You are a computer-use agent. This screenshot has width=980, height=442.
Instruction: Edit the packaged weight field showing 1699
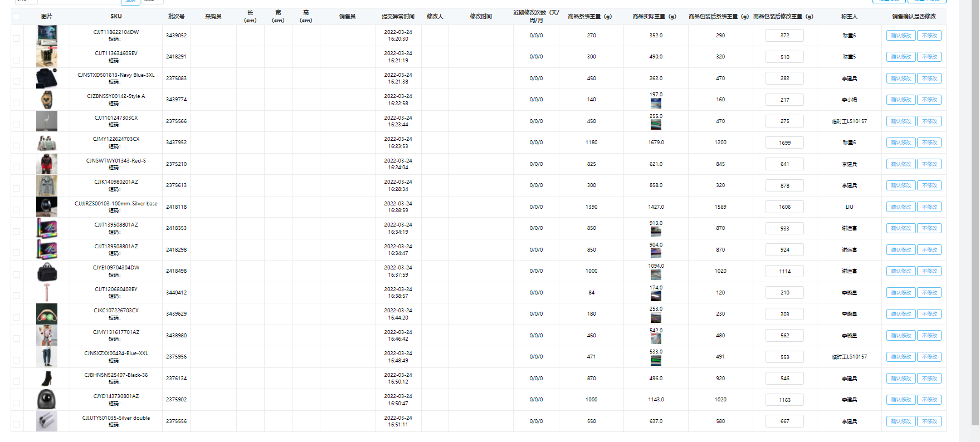(784, 143)
